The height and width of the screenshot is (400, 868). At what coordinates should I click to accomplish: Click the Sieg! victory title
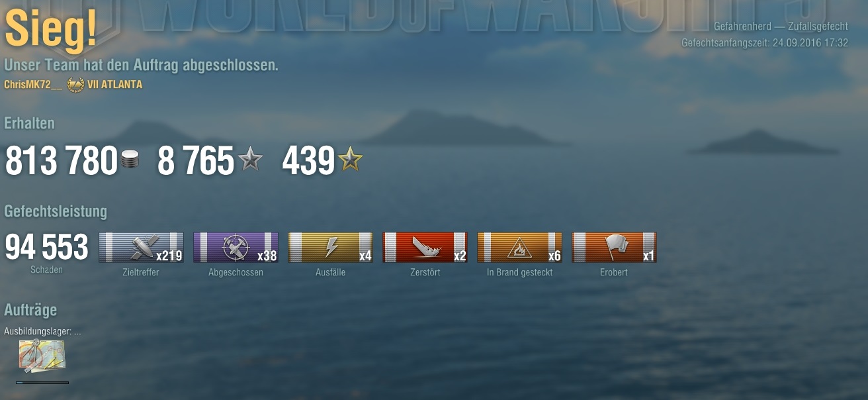pos(51,30)
